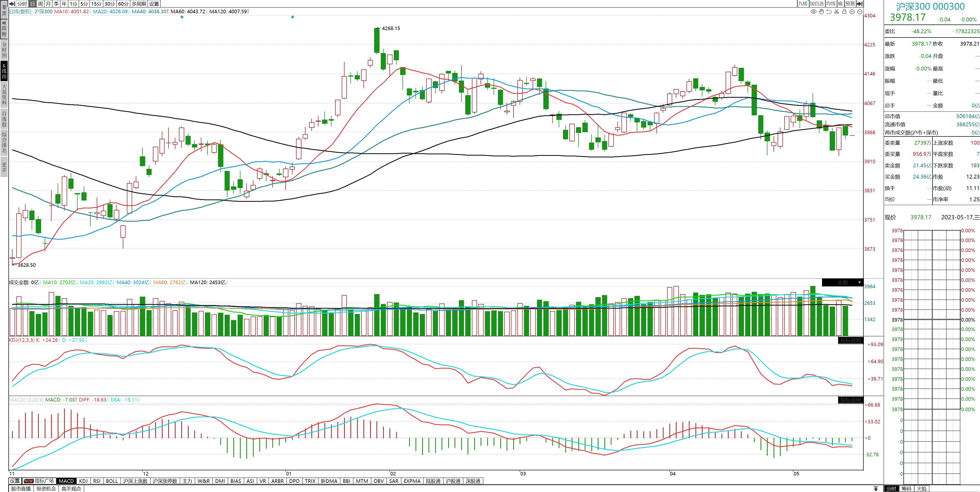Select the 筹码 tab in right panel
The width and height of the screenshot is (980, 492).
point(906,489)
